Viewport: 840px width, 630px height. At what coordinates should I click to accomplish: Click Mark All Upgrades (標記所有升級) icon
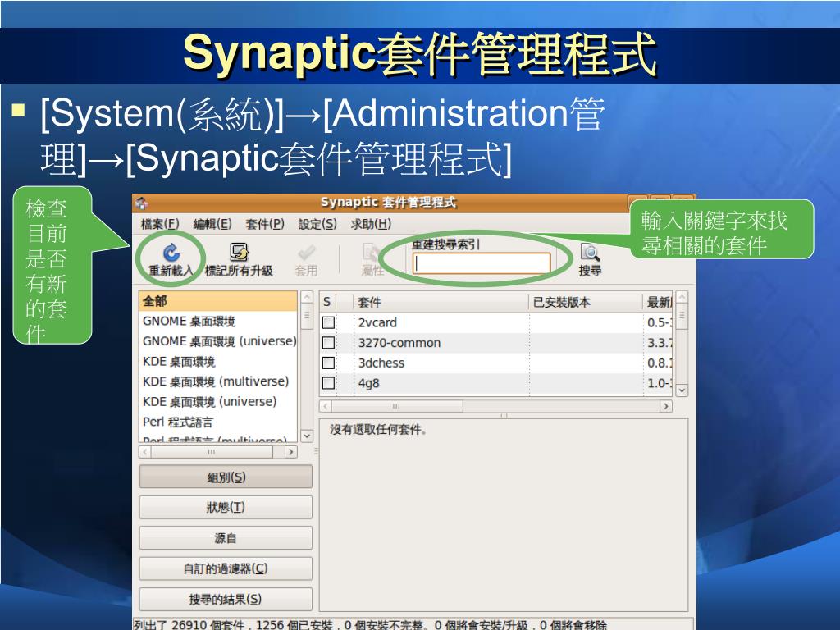pyautogui.click(x=239, y=252)
